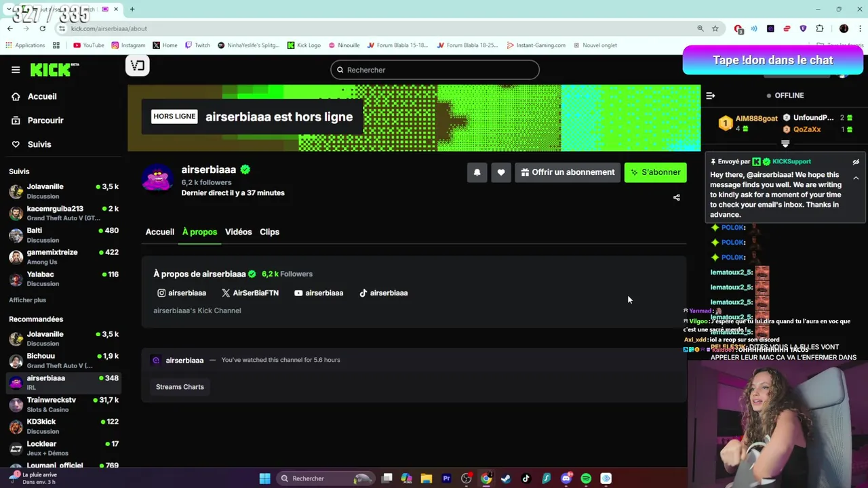Click the S'abonner button
The image size is (868, 488).
tap(655, 172)
